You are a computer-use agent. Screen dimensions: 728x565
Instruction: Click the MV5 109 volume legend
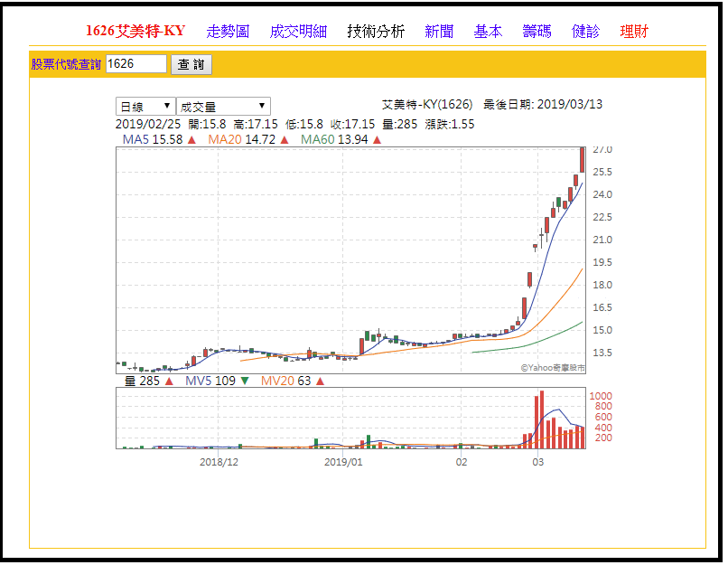210,381
